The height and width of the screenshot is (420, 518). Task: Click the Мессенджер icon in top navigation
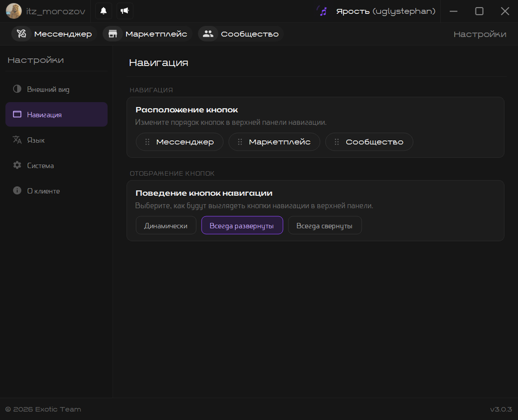22,34
